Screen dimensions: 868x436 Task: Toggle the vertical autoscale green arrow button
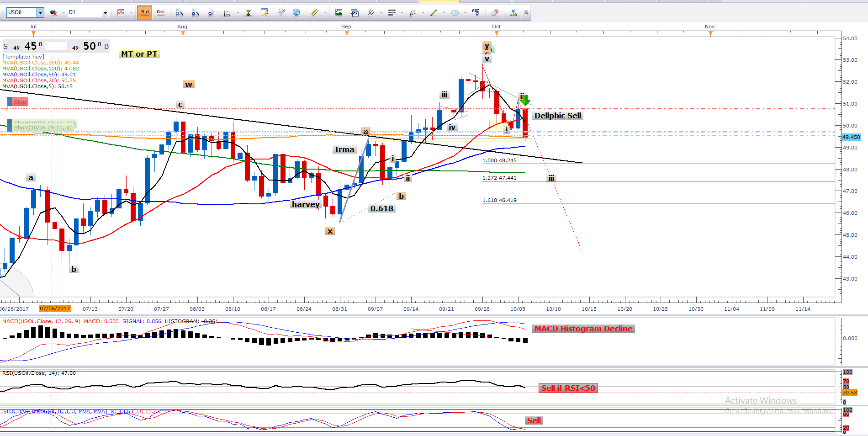(x=248, y=13)
